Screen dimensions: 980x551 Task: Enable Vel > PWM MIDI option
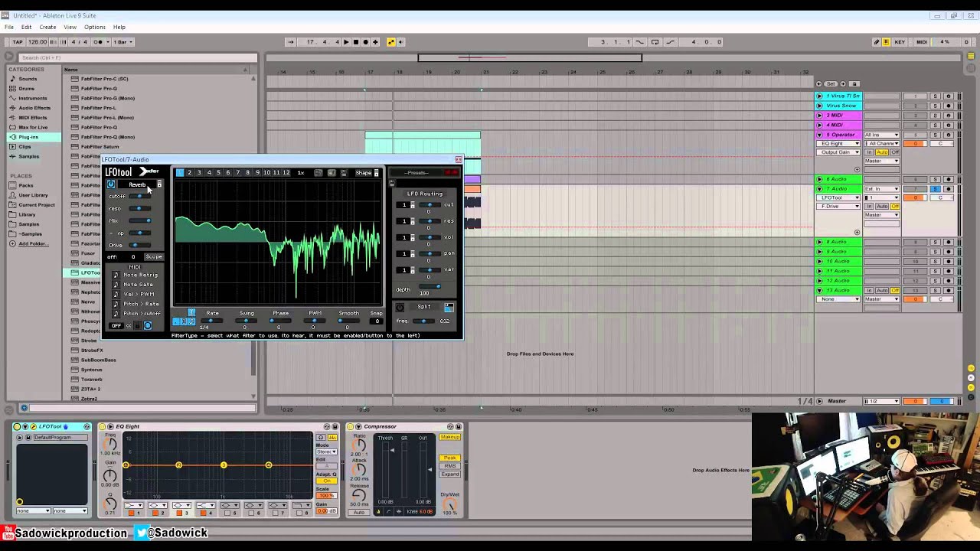[116, 294]
